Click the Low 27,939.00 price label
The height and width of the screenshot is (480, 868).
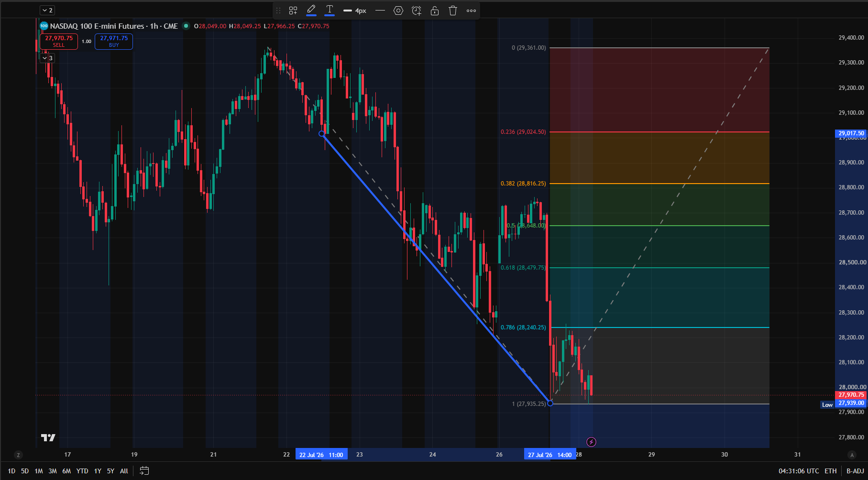[x=843, y=404]
